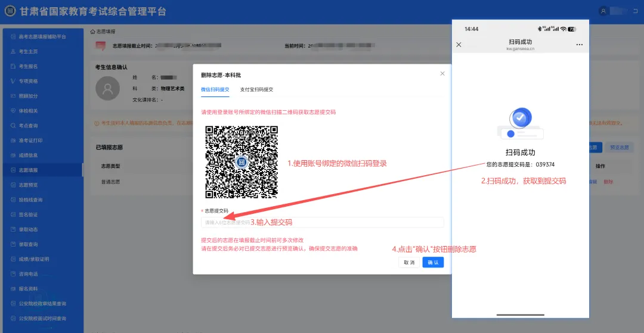
Task: Open the three-dot menu on phone
Action: click(579, 44)
